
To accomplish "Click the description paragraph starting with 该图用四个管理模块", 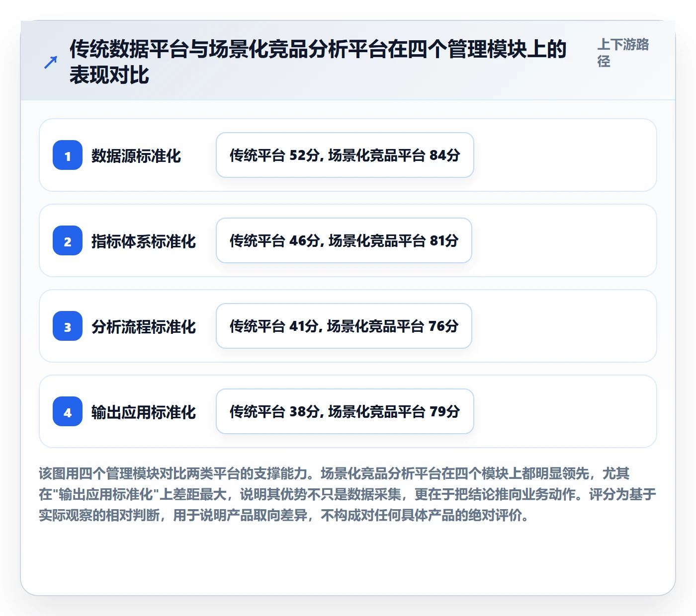I will (348, 494).
